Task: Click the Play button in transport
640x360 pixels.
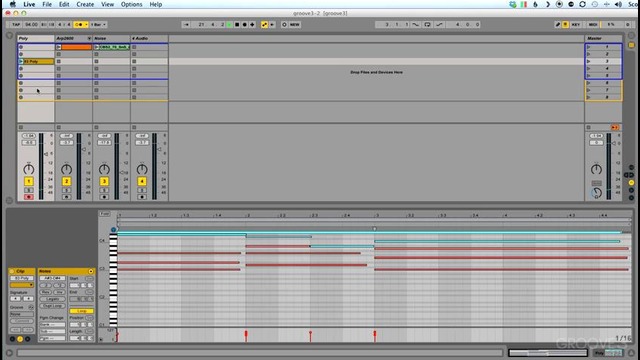Action: 229,24
